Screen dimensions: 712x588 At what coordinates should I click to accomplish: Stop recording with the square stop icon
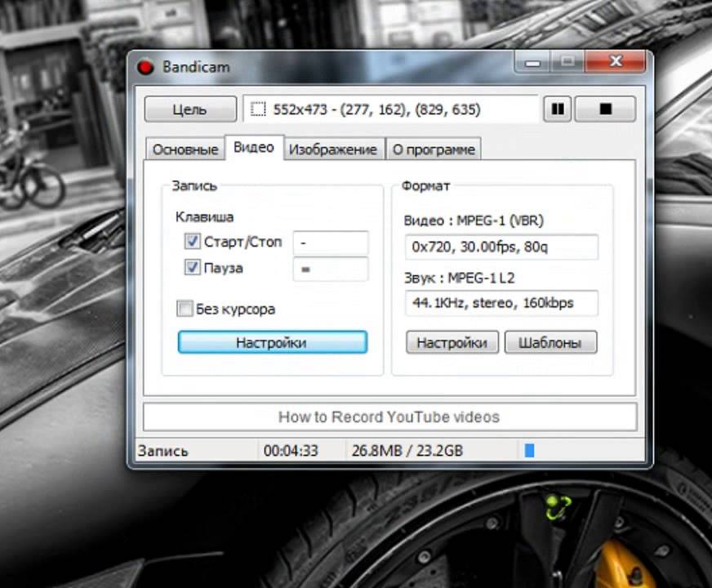605,109
